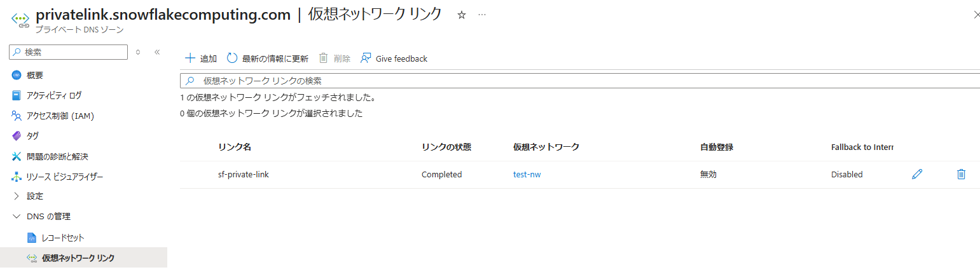Click the 概要 globe icon
This screenshot has height=272, width=980.
coord(17,75)
